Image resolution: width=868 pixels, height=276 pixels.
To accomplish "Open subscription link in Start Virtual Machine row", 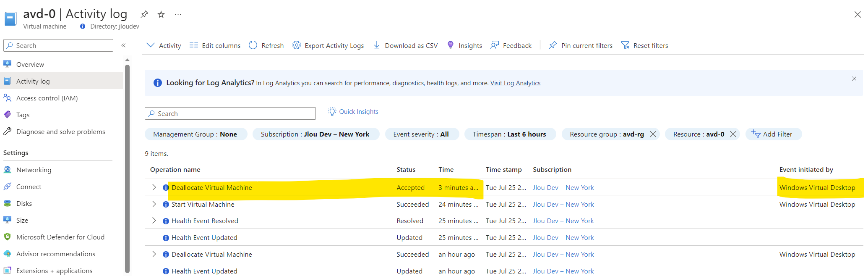I will click(563, 205).
